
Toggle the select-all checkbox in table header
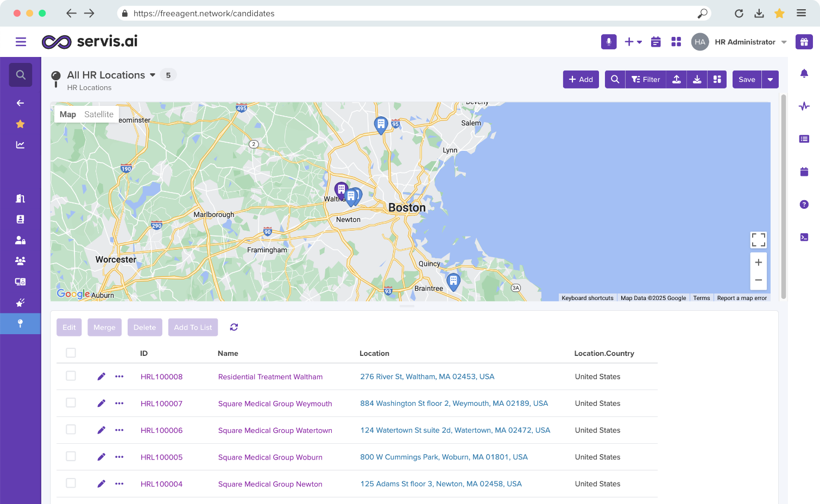[71, 353]
